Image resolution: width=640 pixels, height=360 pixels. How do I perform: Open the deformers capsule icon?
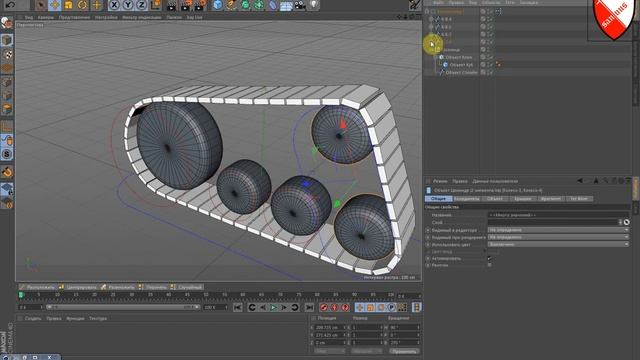tap(272, 5)
